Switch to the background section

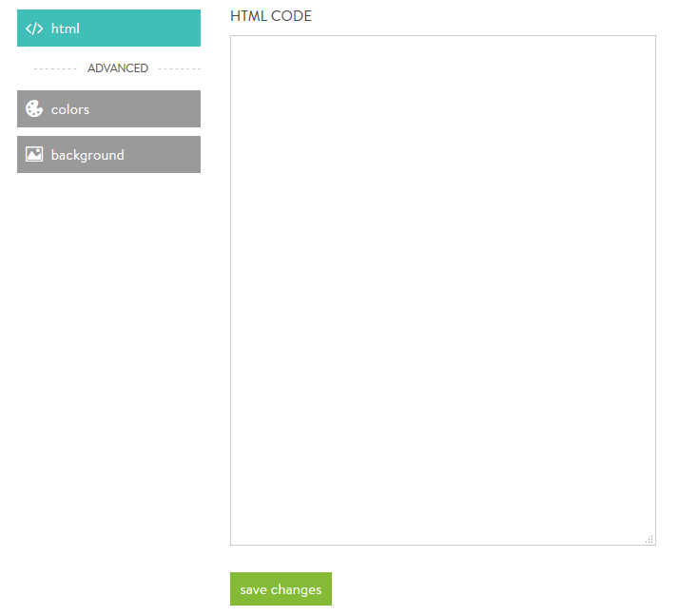pyautogui.click(x=108, y=155)
